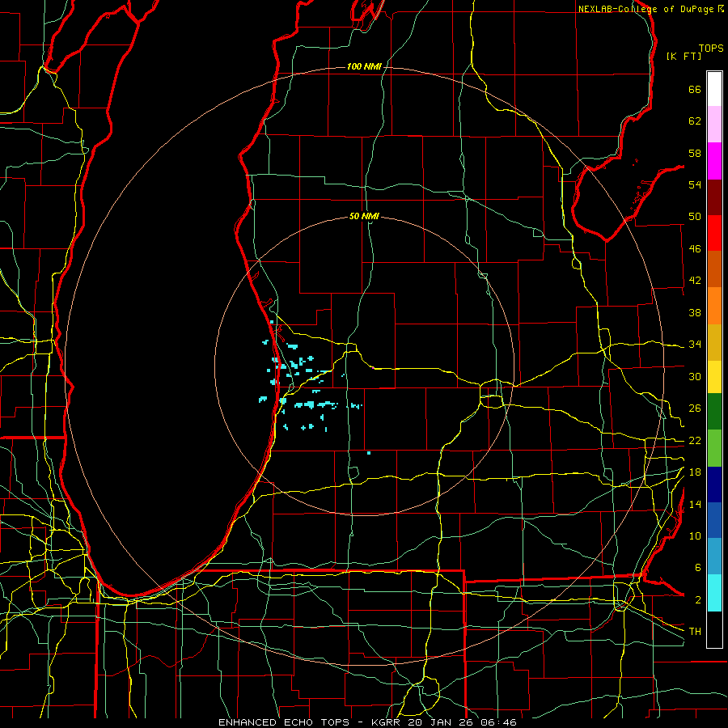Click the legend value 46
The image size is (728, 728).
click(695, 249)
